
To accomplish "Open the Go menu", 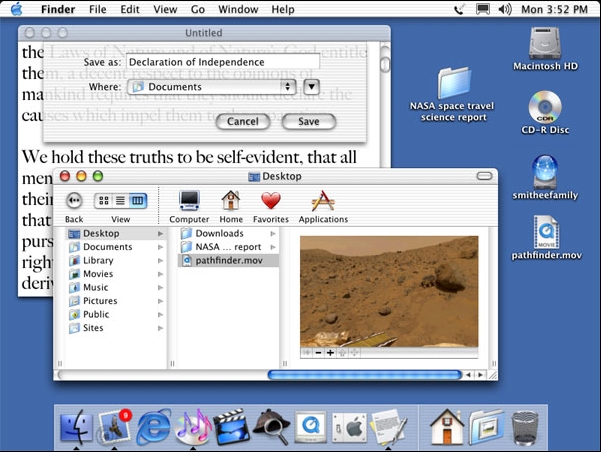I will pyautogui.click(x=198, y=9).
